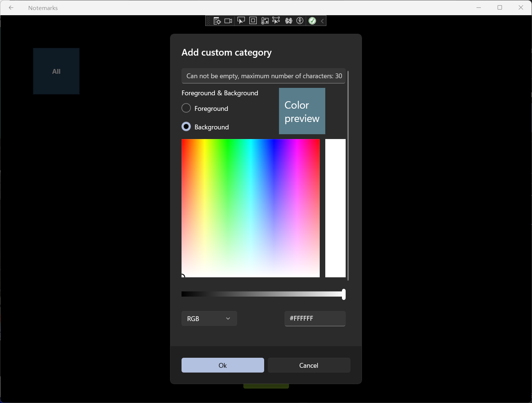Viewport: 532px width, 403px height.
Task: Maximize the Notemarks window
Action: coord(500,7)
